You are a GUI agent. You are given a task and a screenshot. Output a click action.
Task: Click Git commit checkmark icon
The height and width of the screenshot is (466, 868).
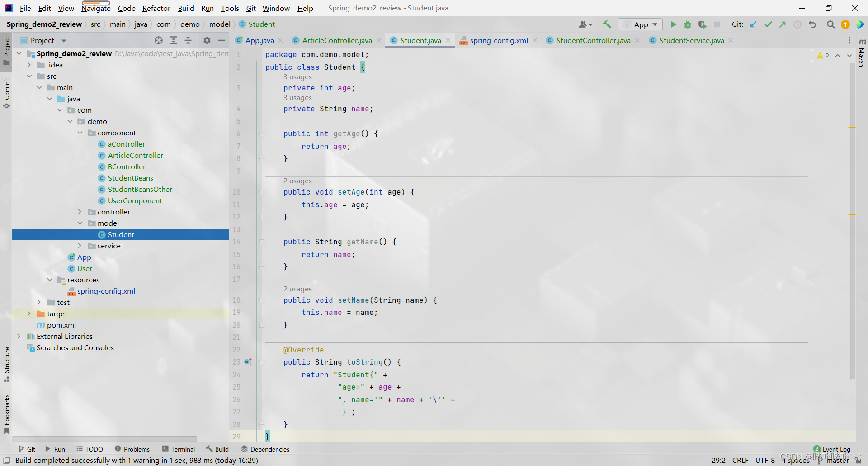click(x=768, y=24)
